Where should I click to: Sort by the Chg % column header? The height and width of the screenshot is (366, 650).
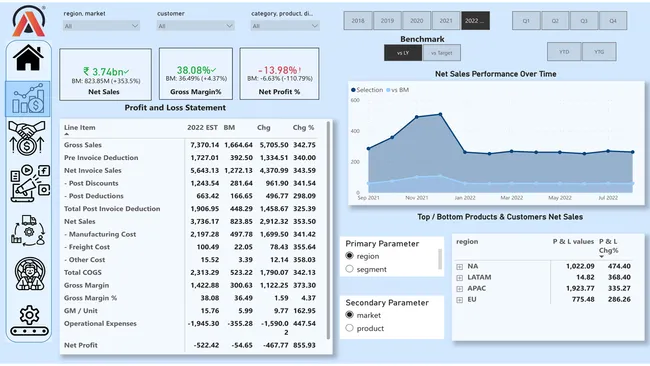click(x=304, y=128)
